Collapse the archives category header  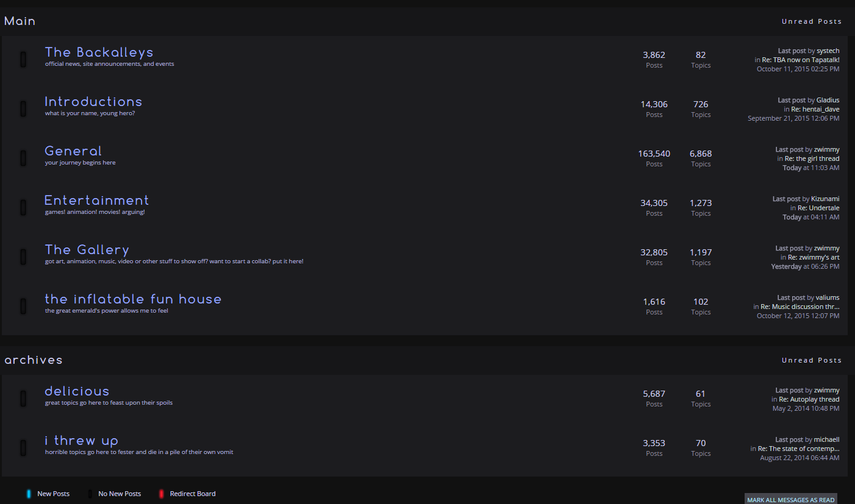click(x=34, y=360)
